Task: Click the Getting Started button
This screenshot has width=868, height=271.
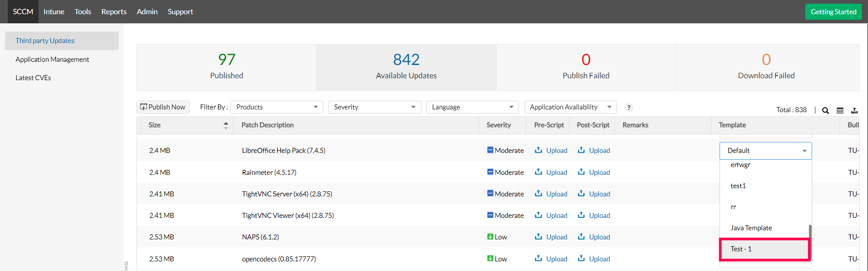Action: click(x=833, y=12)
